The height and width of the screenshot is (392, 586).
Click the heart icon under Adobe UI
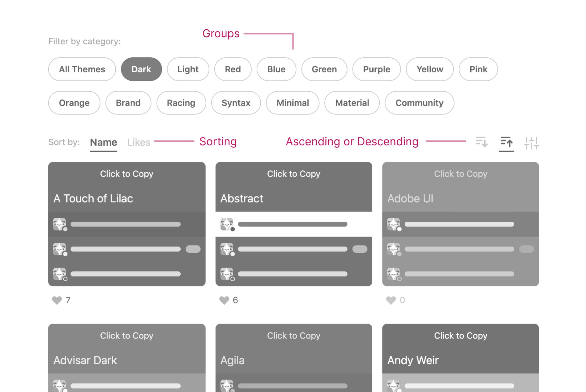point(391,300)
